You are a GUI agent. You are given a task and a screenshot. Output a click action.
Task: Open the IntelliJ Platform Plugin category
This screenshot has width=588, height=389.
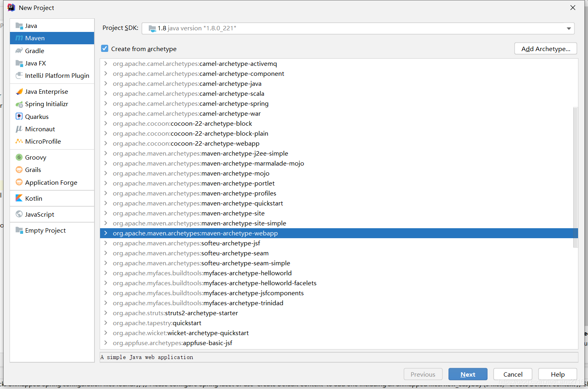pyautogui.click(x=57, y=75)
